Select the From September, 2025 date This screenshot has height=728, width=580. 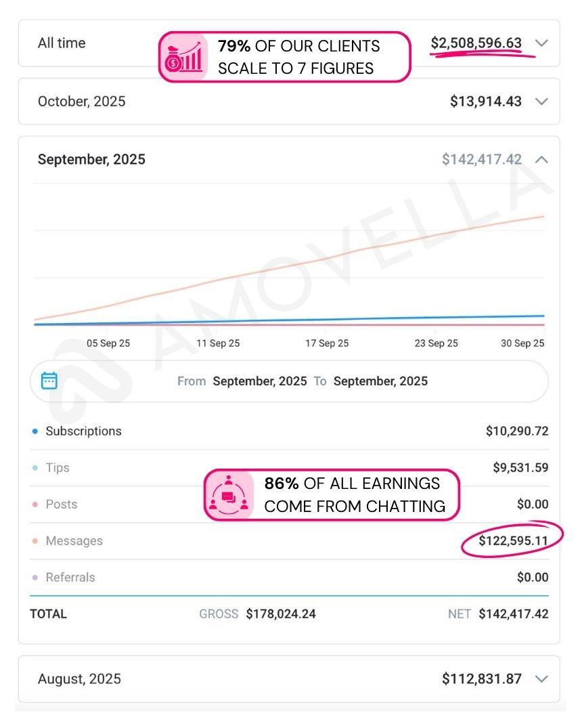pos(259,381)
